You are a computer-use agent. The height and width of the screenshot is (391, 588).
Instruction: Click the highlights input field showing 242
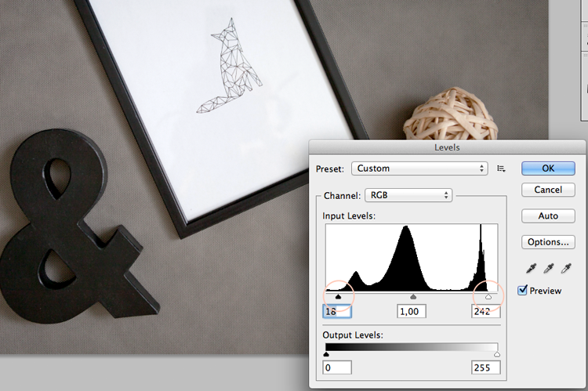(x=485, y=312)
